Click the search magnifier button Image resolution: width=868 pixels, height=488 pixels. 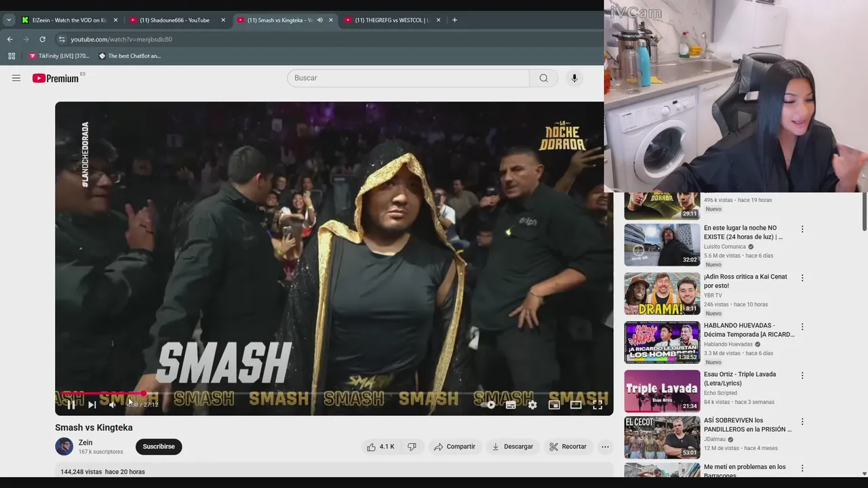tap(544, 78)
